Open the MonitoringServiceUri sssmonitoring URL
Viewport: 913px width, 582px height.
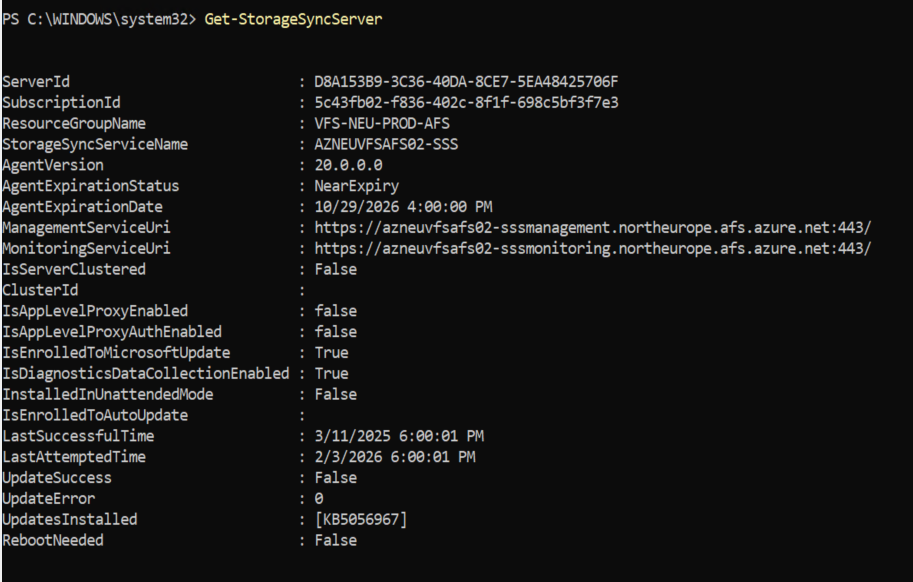pos(593,249)
